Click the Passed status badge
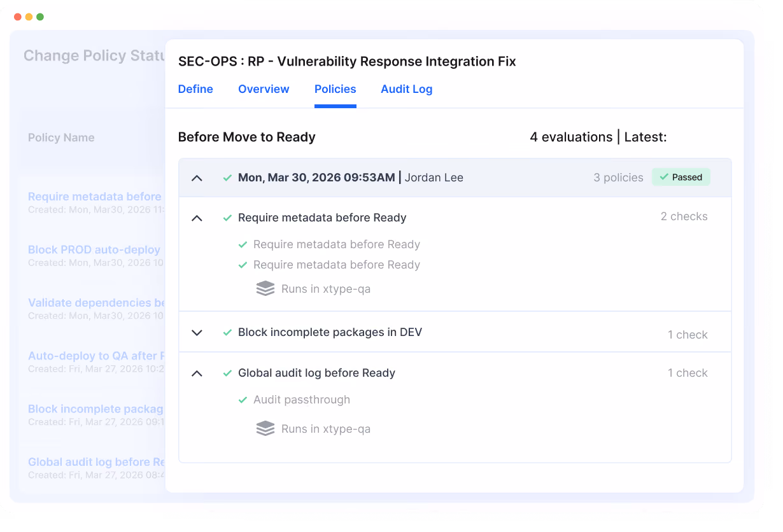This screenshot has height=532, width=783. click(681, 178)
